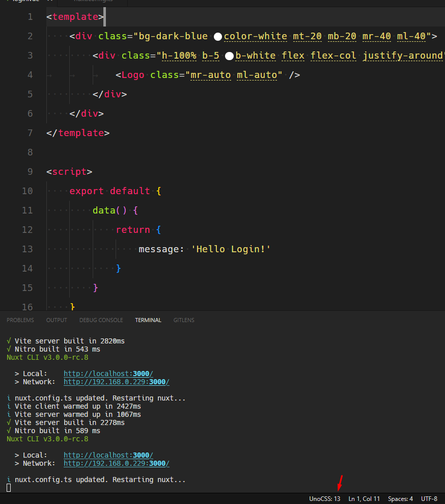445x504 pixels.
Task: Open the GITLENS panel tab
Action: [184, 320]
